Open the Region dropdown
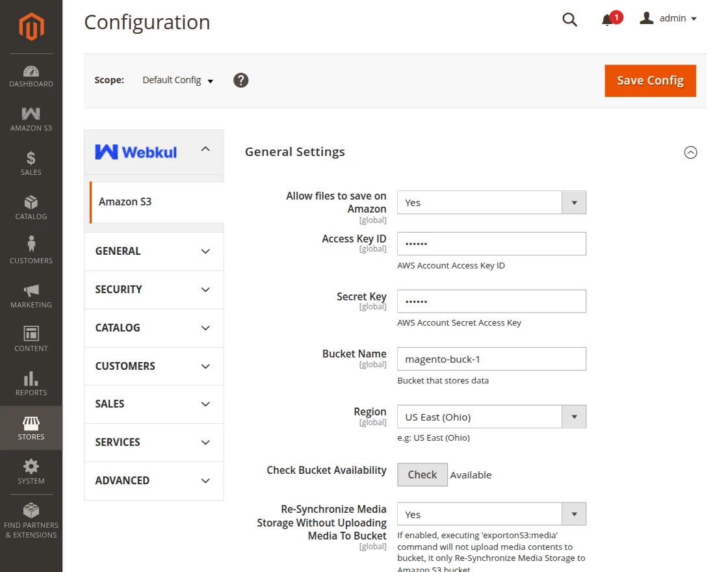The width and height of the screenshot is (728, 572). pyautogui.click(x=491, y=417)
